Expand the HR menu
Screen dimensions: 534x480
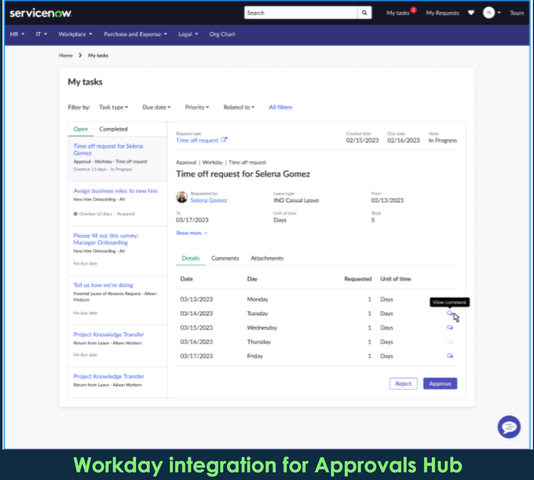click(17, 34)
